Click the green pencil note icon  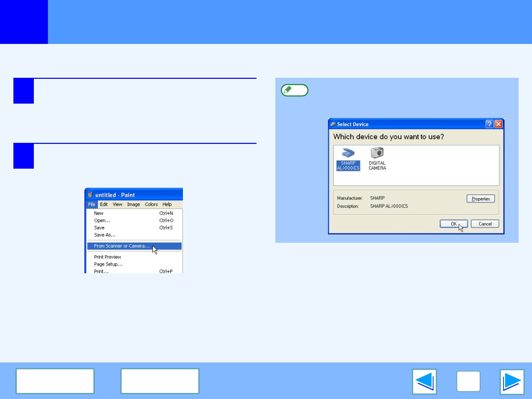(x=294, y=90)
